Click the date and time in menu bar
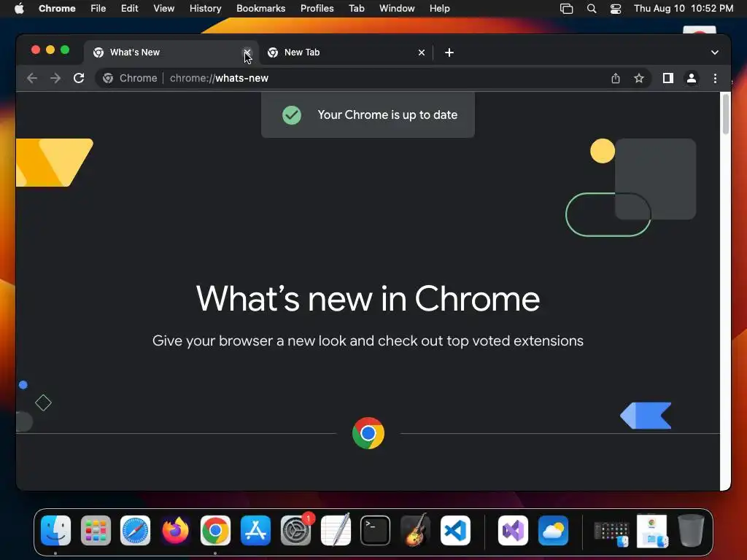The image size is (747, 560). click(x=684, y=9)
